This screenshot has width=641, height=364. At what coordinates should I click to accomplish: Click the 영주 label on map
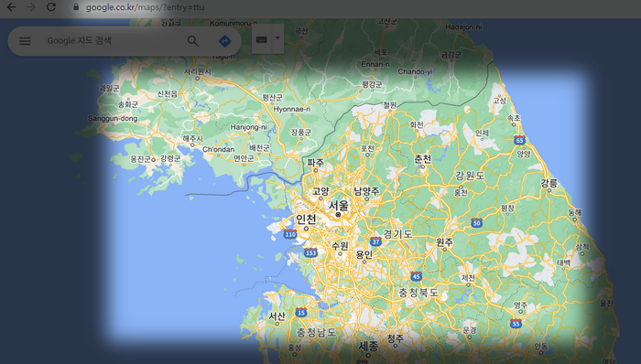pyautogui.click(x=520, y=305)
